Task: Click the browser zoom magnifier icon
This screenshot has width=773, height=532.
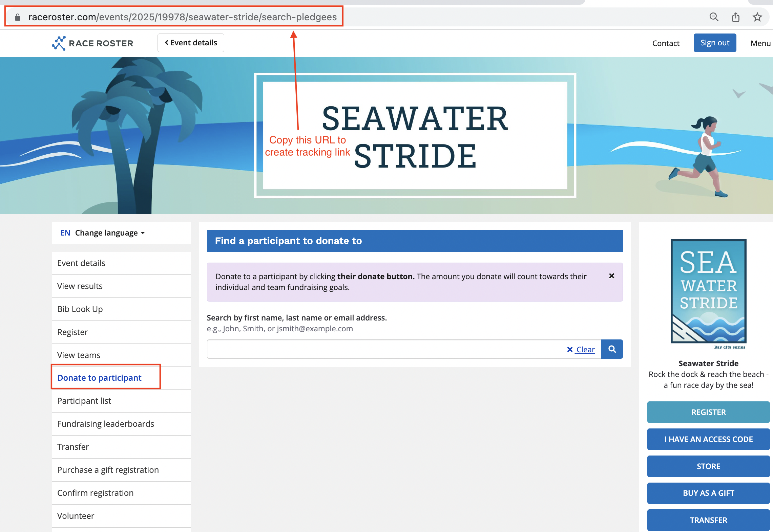Action: (x=714, y=17)
